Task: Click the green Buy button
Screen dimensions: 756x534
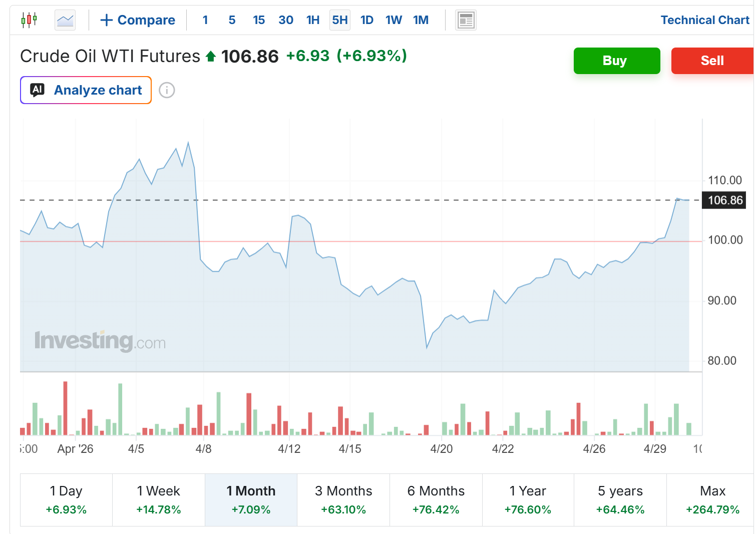Action: click(617, 61)
